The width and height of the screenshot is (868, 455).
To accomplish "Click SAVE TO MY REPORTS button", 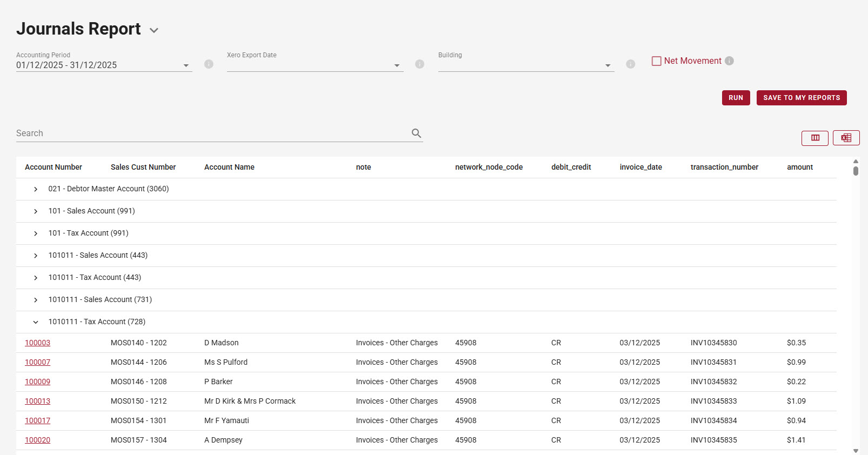I will pos(802,98).
